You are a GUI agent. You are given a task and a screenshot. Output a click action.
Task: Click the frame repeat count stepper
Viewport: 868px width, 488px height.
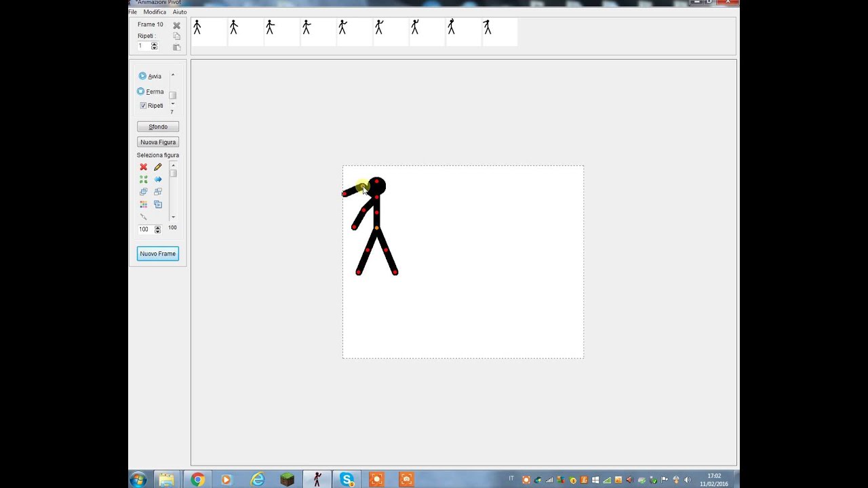(154, 46)
